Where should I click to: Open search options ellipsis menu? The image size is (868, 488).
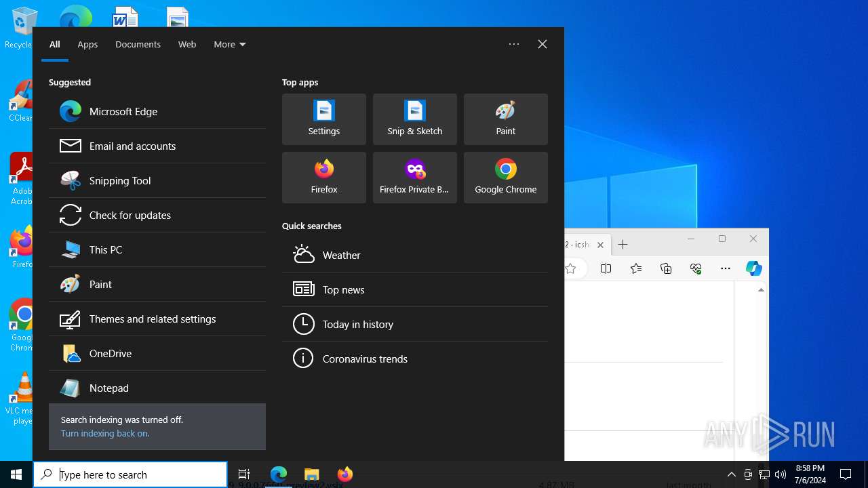(x=514, y=44)
